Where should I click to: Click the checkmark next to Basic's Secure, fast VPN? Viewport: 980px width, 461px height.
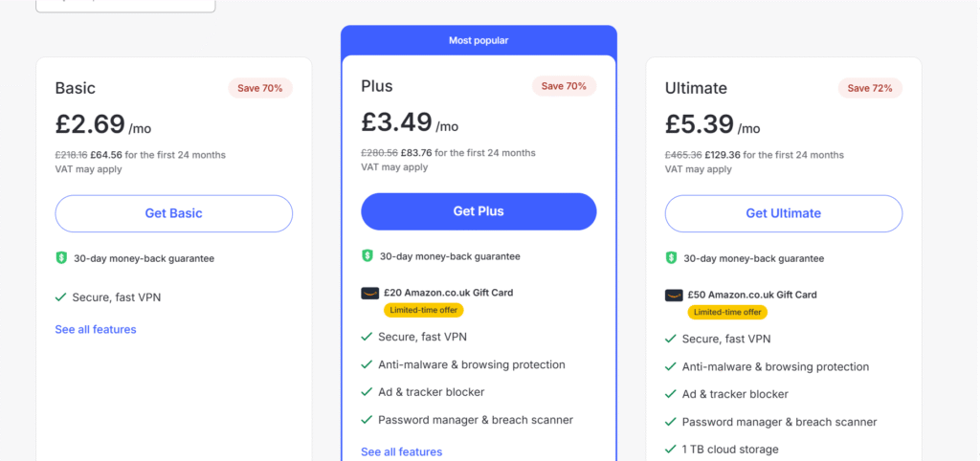point(60,297)
